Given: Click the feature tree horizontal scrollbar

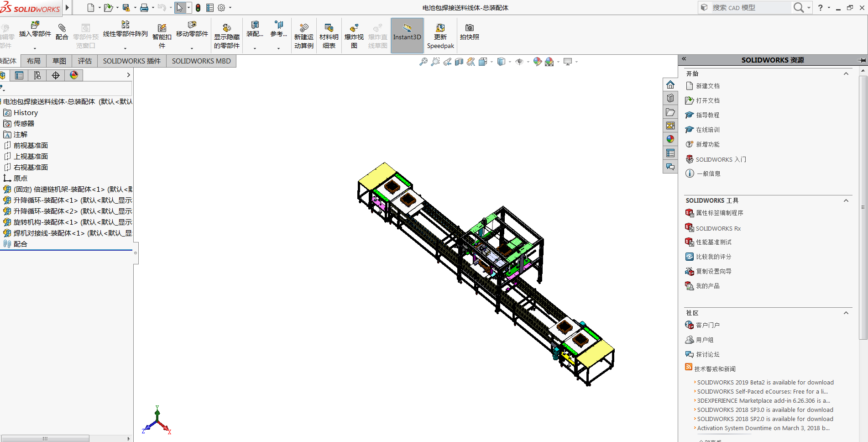Looking at the screenshot, I should click(x=45, y=439).
